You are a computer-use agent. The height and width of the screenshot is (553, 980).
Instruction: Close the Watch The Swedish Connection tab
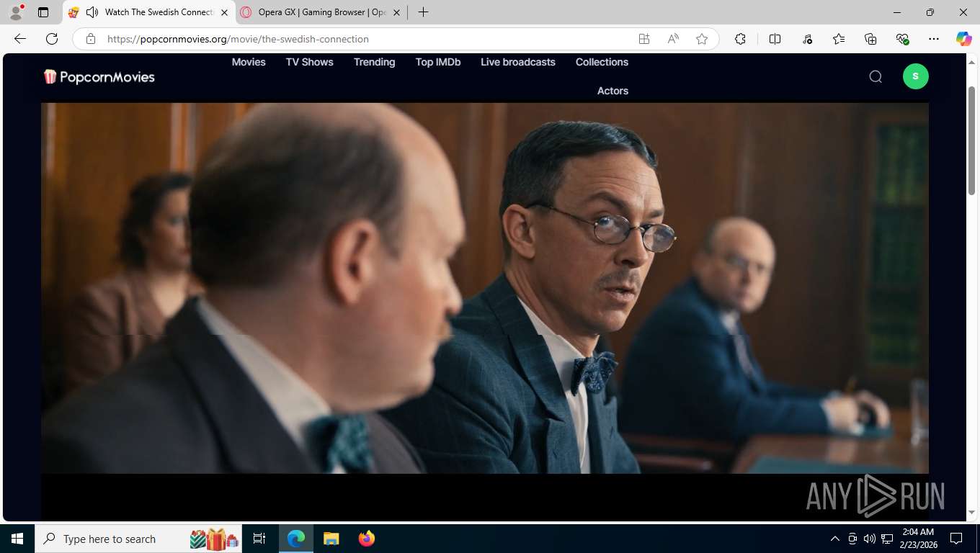224,12
